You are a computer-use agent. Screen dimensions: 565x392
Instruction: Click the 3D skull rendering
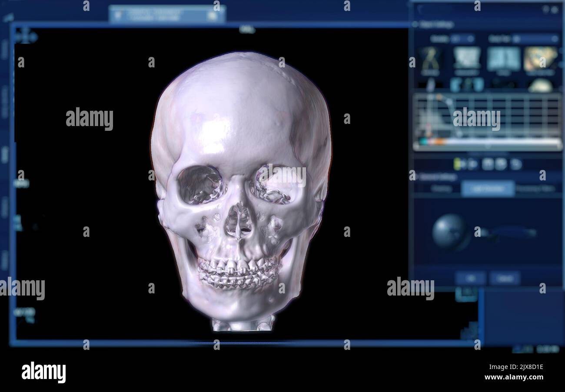pos(240,191)
